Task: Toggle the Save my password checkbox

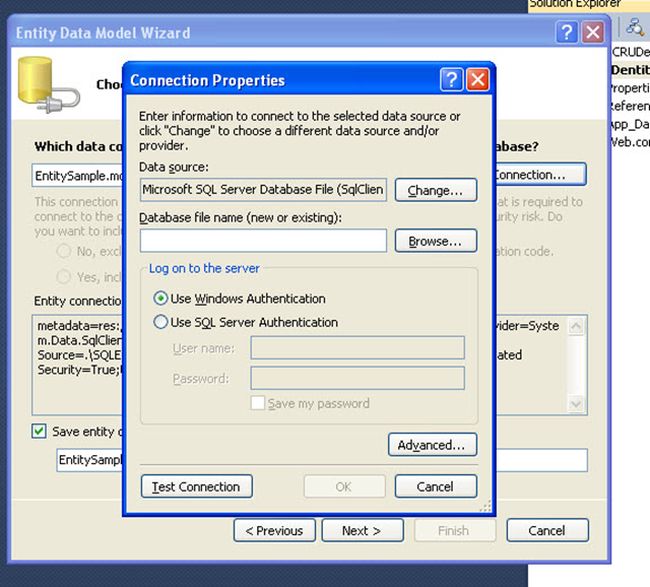Action: (257, 403)
